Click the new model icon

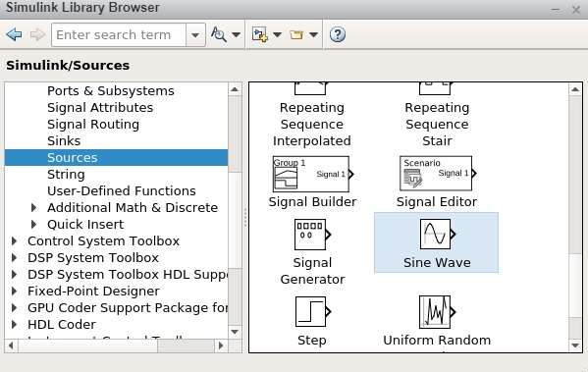pos(260,34)
